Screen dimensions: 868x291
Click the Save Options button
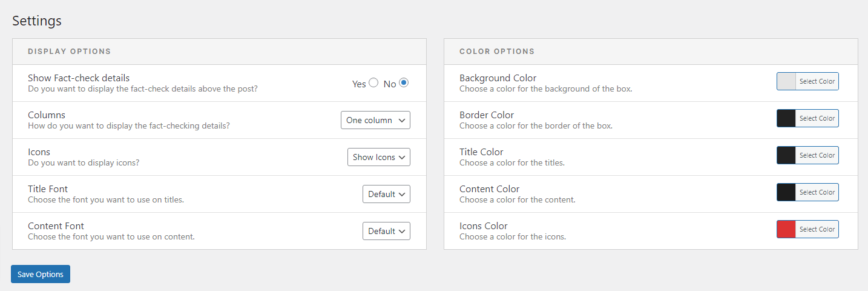point(41,274)
